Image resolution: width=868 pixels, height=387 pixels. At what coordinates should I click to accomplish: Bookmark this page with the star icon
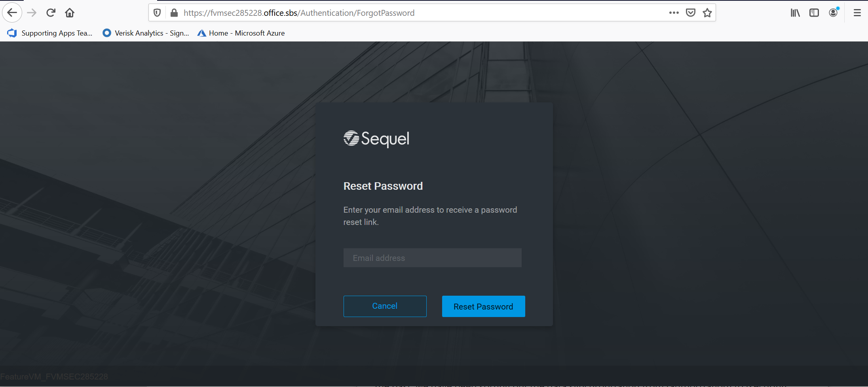tap(707, 13)
